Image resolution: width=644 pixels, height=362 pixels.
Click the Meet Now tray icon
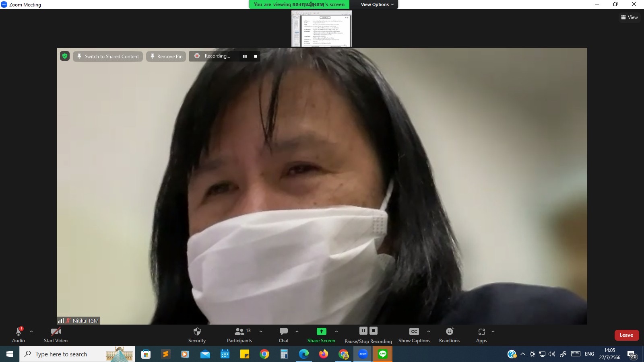click(x=532, y=354)
